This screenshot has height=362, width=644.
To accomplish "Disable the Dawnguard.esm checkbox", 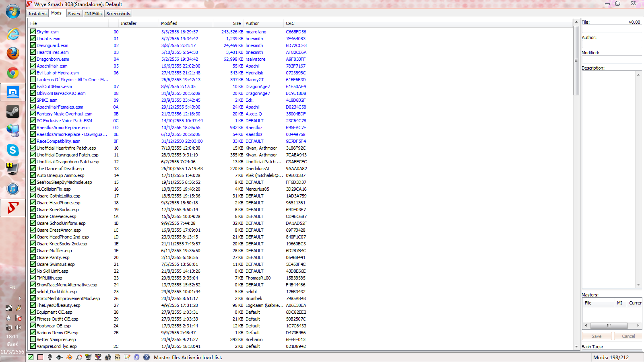I will click(33, 45).
